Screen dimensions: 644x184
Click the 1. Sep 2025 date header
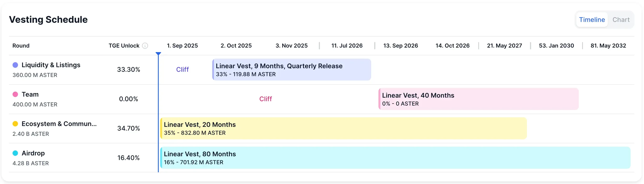pyautogui.click(x=182, y=46)
